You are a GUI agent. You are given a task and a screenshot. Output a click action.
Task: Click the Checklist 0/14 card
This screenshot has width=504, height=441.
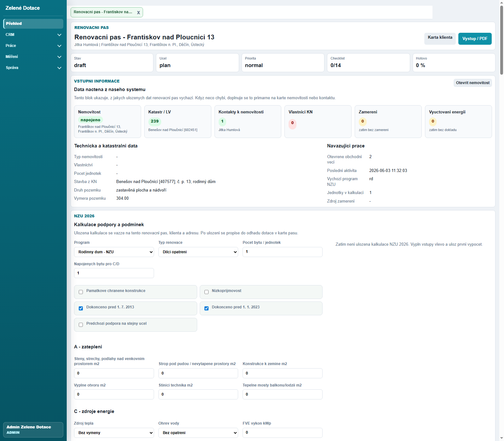pyautogui.click(x=369, y=63)
